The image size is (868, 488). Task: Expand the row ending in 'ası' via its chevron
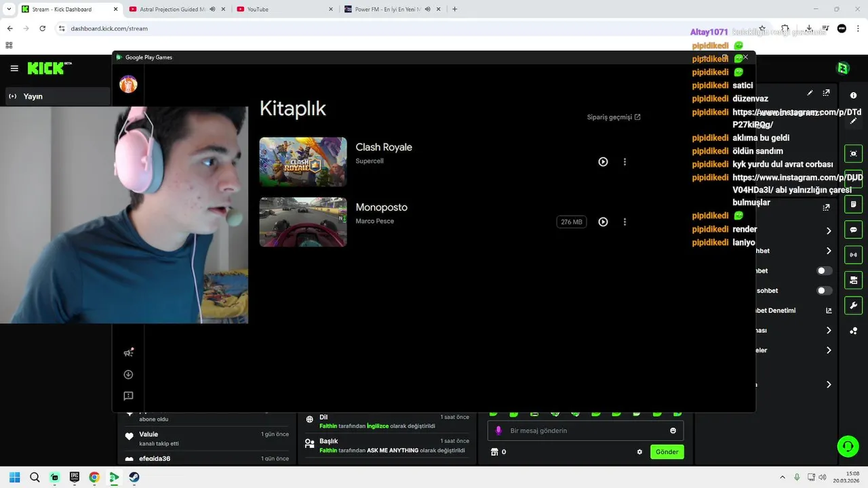point(829,331)
